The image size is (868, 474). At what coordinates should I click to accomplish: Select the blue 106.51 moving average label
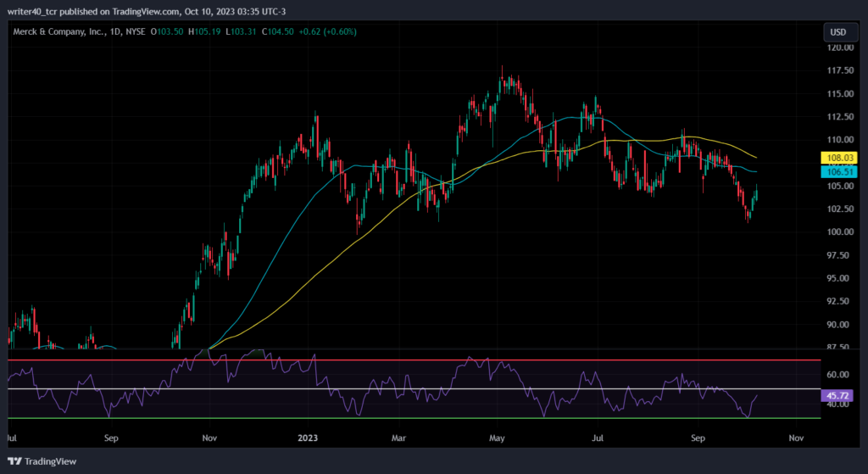[838, 172]
